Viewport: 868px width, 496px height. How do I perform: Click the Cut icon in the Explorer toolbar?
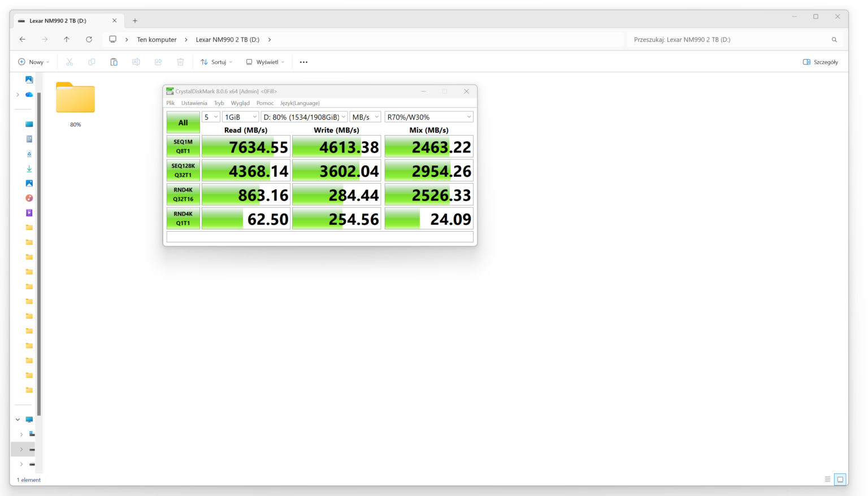(70, 62)
